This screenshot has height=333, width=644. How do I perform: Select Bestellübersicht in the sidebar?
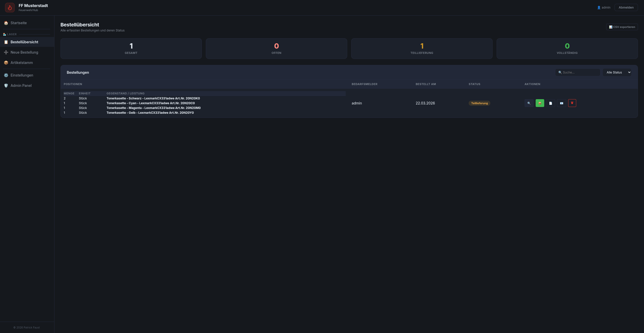point(24,42)
